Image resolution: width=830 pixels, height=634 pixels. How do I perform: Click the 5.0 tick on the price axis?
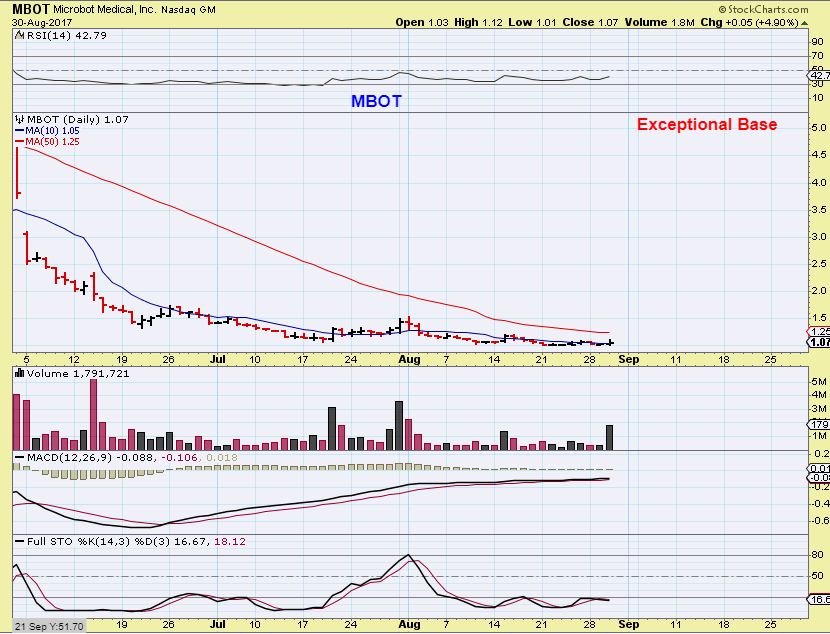coord(818,128)
